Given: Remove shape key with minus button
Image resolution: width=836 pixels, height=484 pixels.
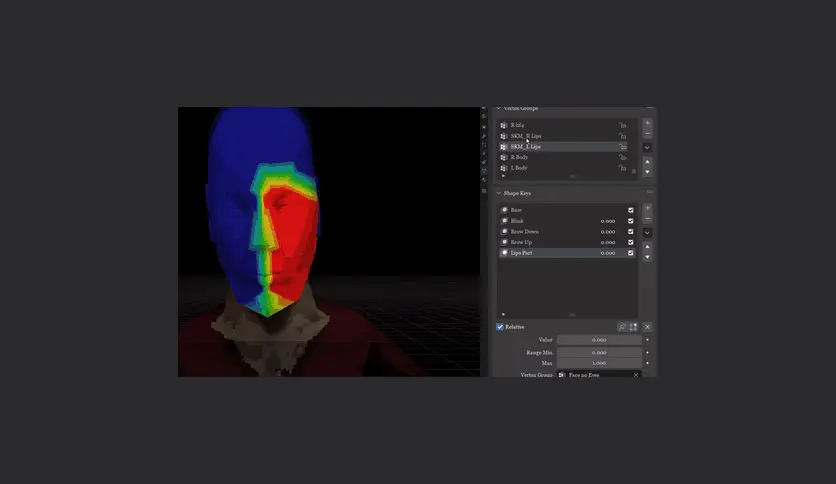Looking at the screenshot, I should (x=647, y=219).
